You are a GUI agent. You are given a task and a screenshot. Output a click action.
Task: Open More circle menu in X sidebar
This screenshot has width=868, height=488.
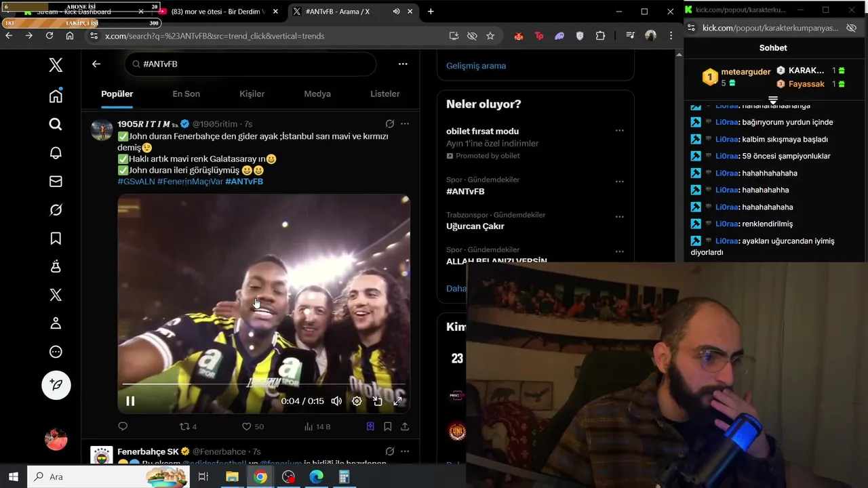click(56, 352)
